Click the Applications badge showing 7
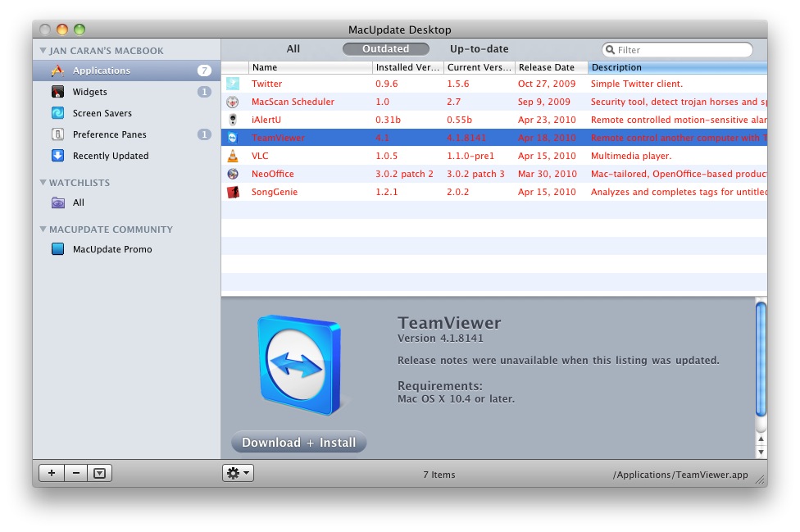800x532 pixels. pyautogui.click(x=204, y=70)
